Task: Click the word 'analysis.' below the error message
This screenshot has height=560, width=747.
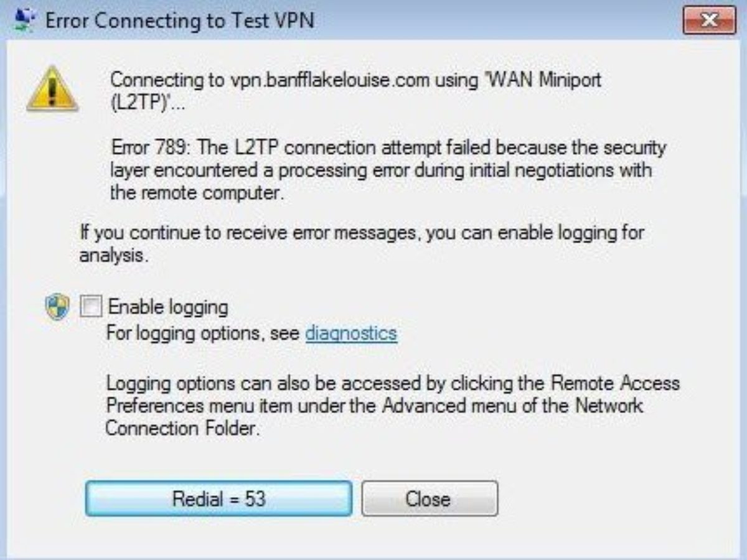Action: [x=113, y=256]
